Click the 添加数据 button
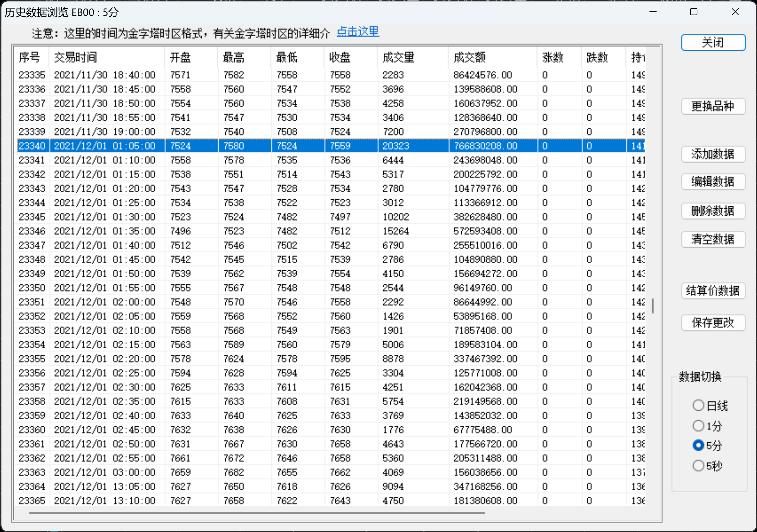 pos(713,154)
